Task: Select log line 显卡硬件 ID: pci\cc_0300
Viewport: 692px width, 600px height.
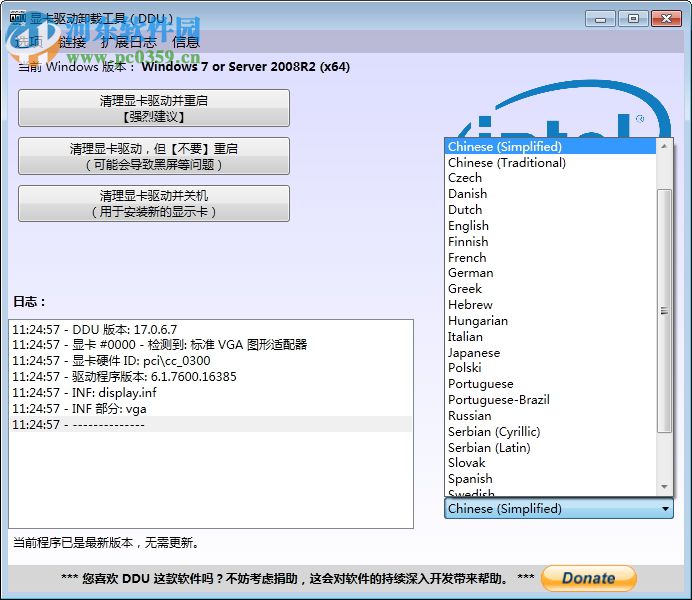Action: 212,361
